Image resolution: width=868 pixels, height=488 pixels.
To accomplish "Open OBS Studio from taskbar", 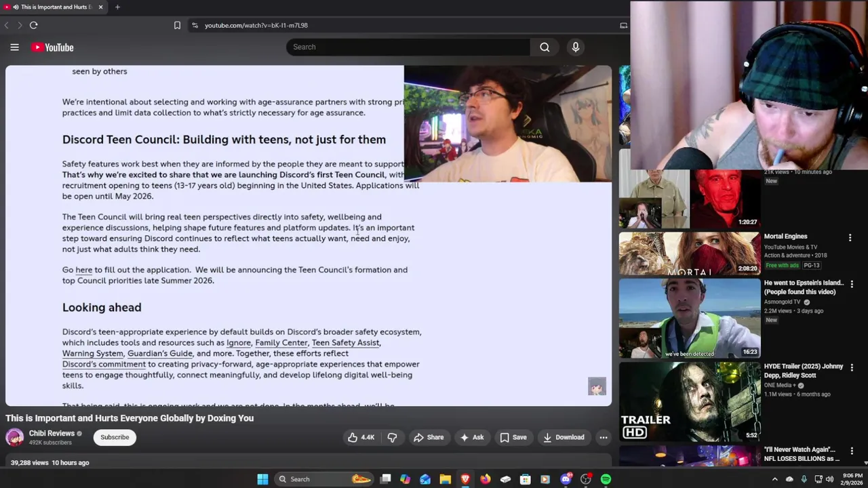I will [x=586, y=479].
